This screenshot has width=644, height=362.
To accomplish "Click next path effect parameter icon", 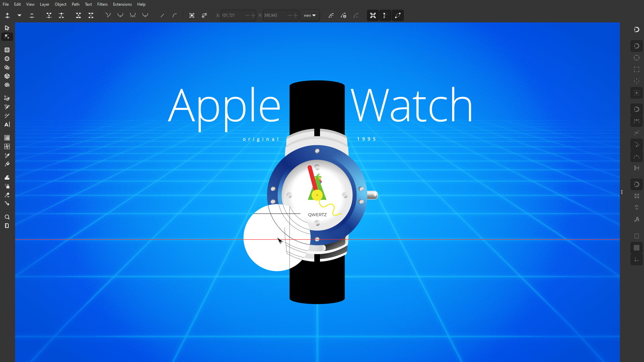I will coord(331,15).
